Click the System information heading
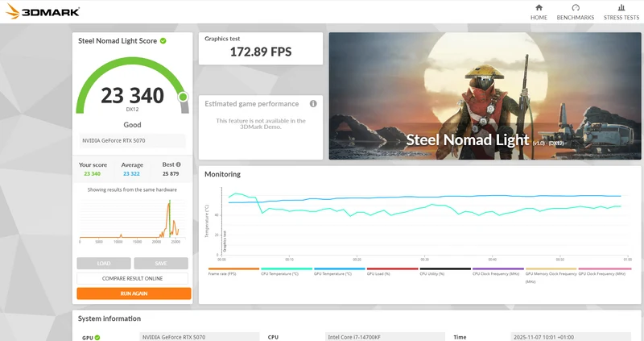Image resolution: width=644 pixels, height=341 pixels. 109,318
